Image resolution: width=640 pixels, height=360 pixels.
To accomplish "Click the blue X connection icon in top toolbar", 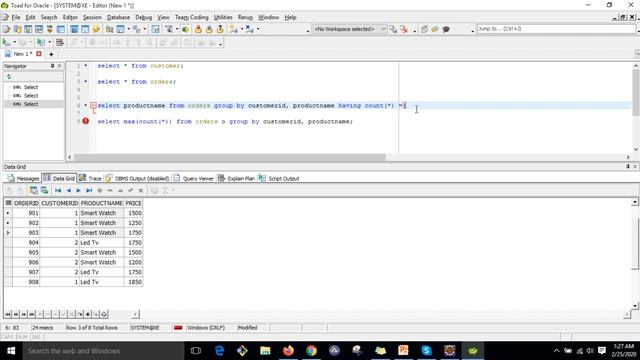I will pos(249,29).
